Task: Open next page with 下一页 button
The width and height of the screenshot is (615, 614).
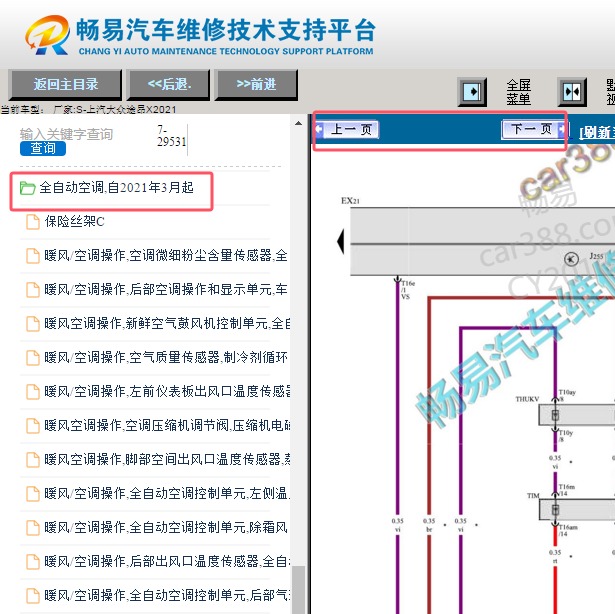Action: [x=534, y=129]
